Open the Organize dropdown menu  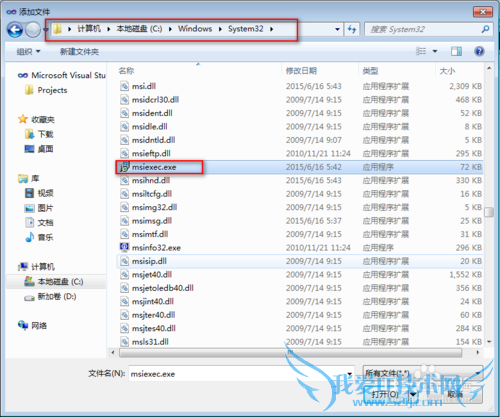[28, 51]
